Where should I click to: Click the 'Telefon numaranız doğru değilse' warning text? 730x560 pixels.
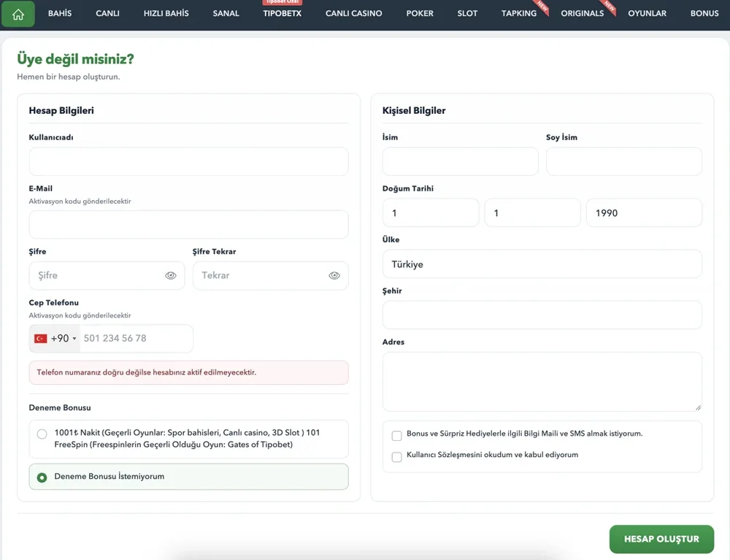(x=146, y=372)
